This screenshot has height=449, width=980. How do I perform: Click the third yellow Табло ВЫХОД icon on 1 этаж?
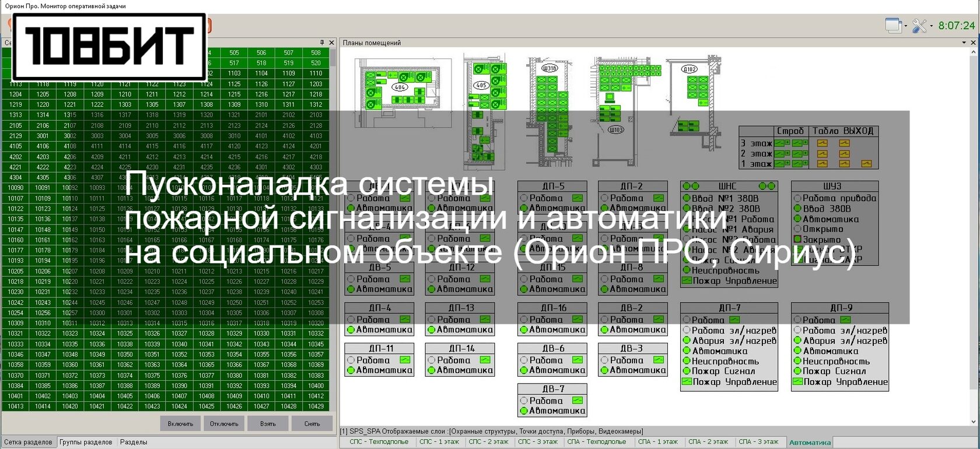866,164
